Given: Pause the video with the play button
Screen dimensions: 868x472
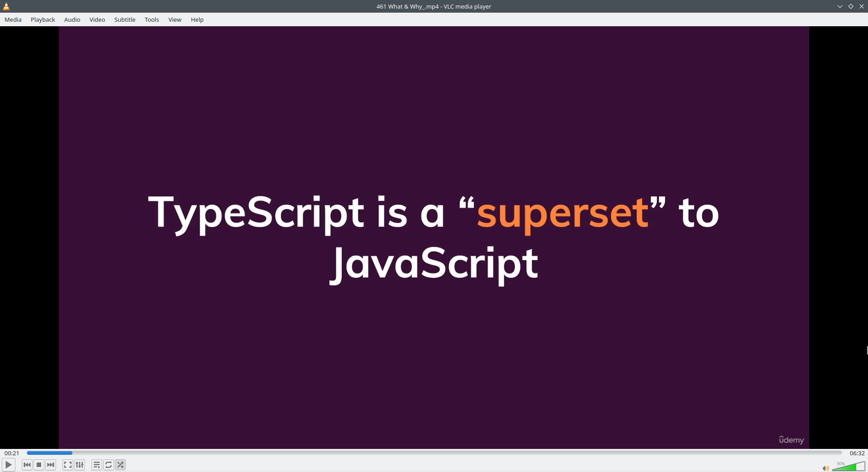Looking at the screenshot, I should pyautogui.click(x=8, y=464).
